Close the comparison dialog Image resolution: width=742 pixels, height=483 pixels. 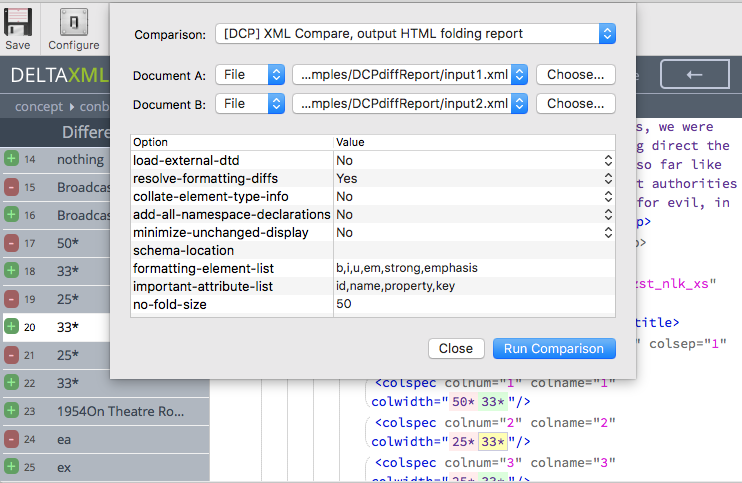pyautogui.click(x=455, y=349)
